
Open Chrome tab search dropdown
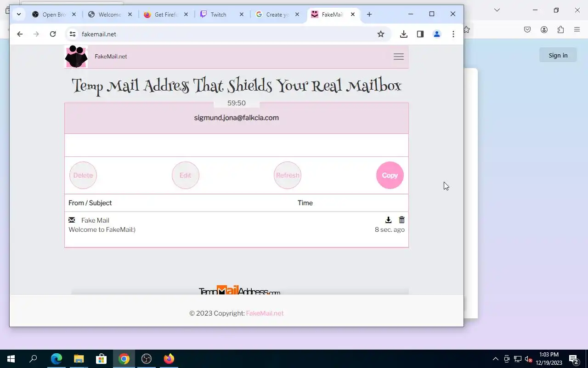[x=19, y=14]
